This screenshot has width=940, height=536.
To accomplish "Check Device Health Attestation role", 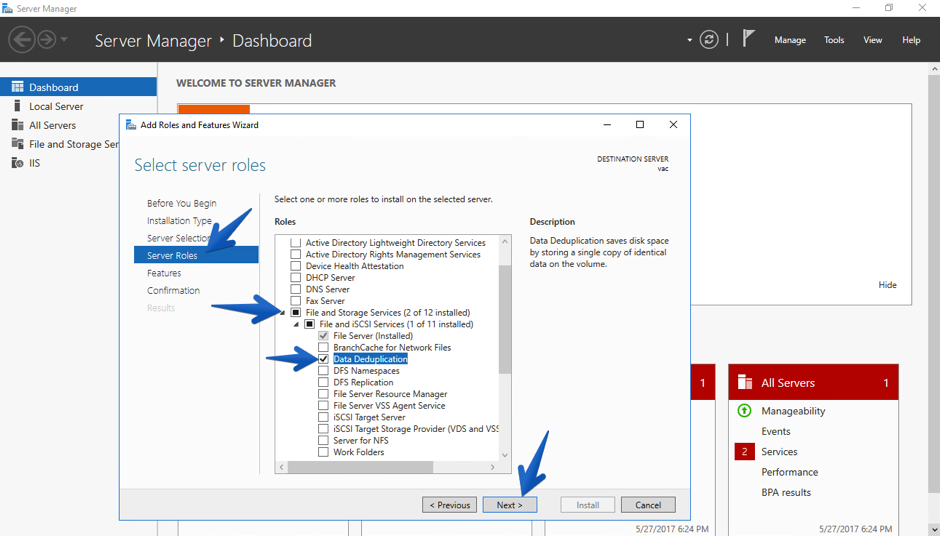I will [x=296, y=266].
